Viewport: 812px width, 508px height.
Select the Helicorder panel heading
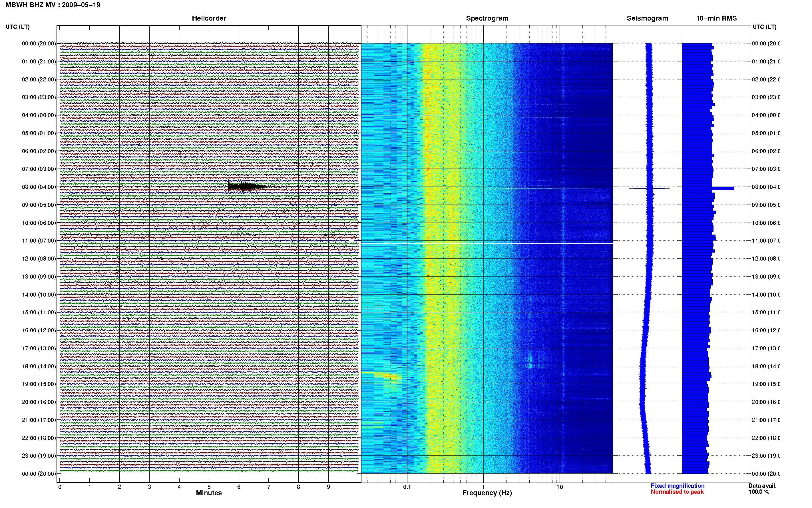click(x=209, y=18)
